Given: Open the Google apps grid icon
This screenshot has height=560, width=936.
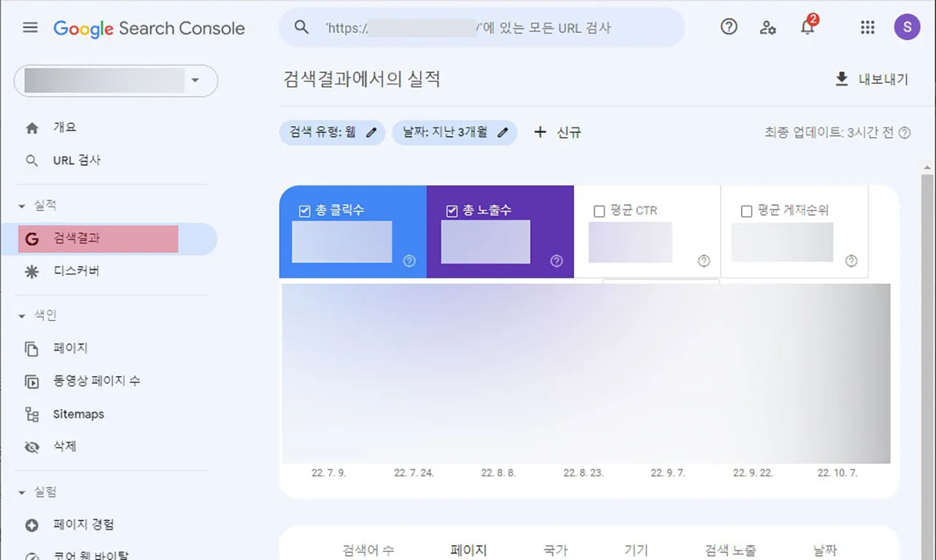Looking at the screenshot, I should pos(867,28).
